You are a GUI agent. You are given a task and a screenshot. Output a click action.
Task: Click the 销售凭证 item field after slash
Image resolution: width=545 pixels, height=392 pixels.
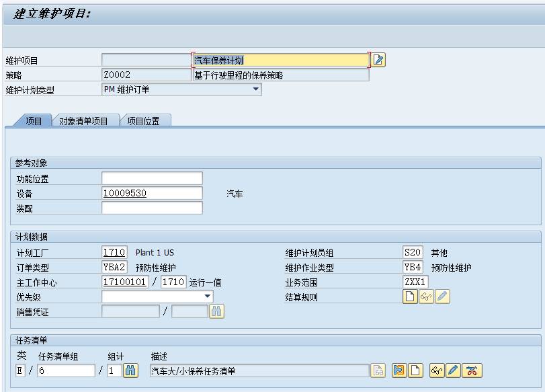click(x=190, y=311)
